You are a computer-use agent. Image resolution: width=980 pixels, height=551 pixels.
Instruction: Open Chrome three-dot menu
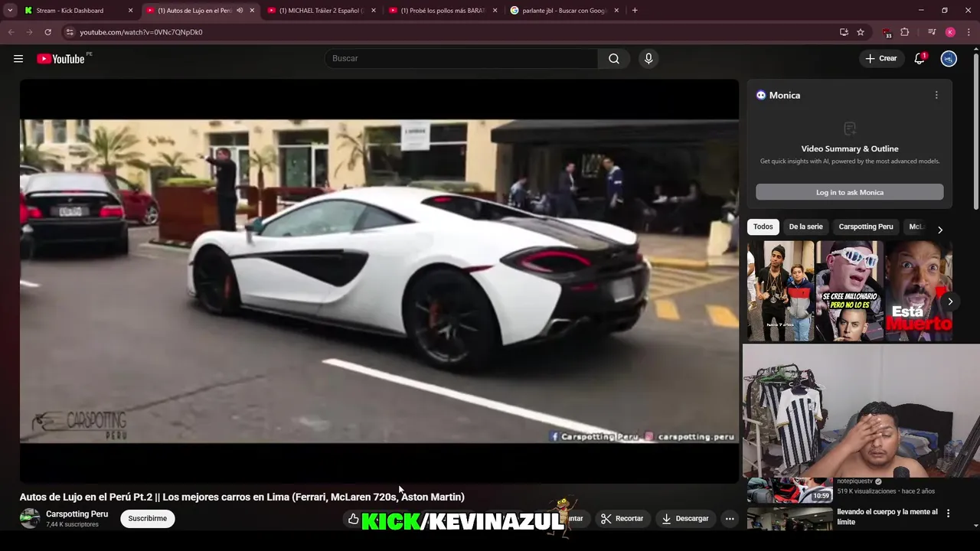coord(969,32)
